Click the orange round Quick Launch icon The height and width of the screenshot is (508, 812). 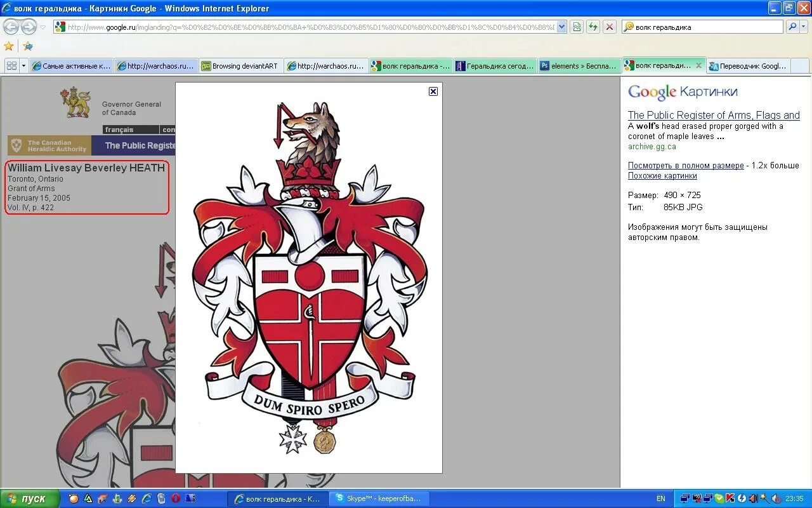click(74, 498)
